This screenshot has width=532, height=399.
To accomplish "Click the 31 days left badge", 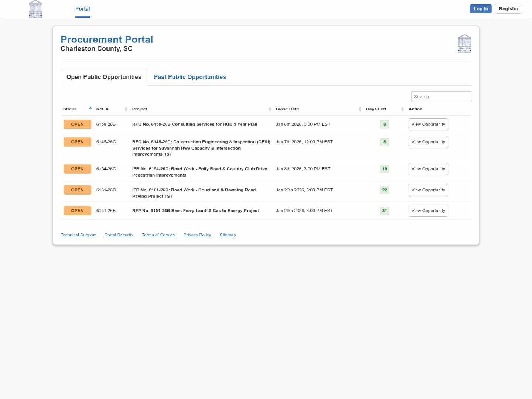I will 384,211.
